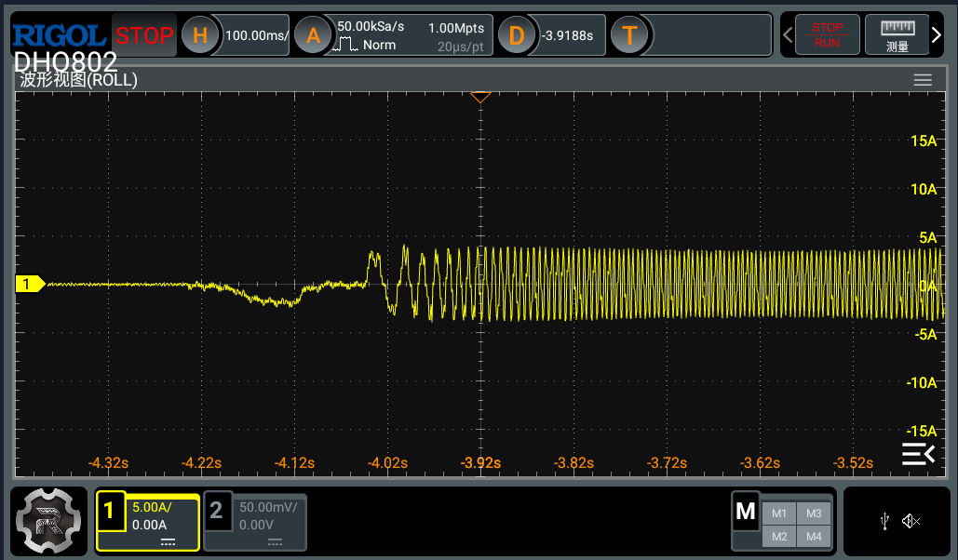Select the -3.9188s delay value
The width and height of the screenshot is (958, 560).
coord(567,35)
